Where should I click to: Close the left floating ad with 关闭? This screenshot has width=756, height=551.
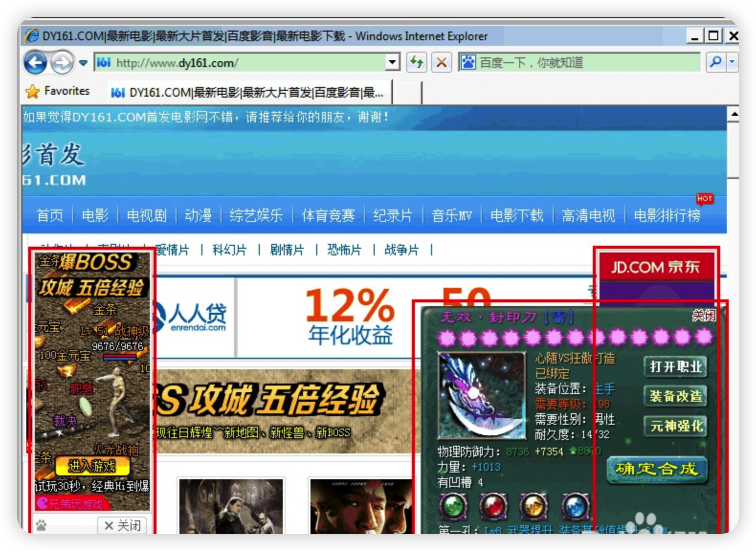click(122, 526)
